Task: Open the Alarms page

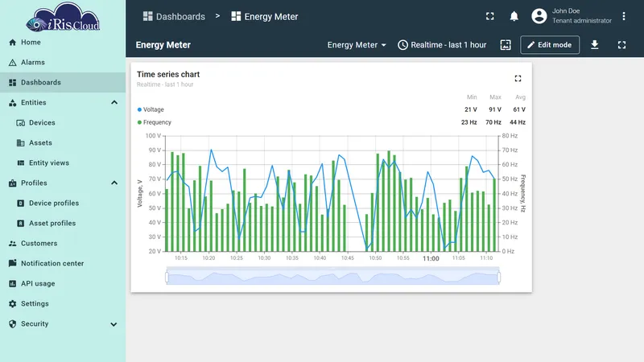Action: click(63, 63)
